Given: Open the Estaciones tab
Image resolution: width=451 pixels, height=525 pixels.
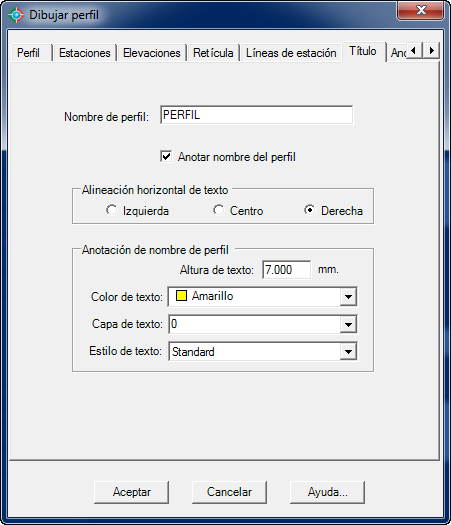Looking at the screenshot, I should click(x=85, y=53).
